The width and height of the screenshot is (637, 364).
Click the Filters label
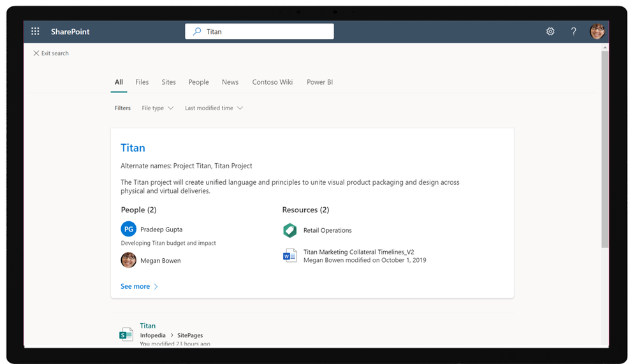point(122,108)
